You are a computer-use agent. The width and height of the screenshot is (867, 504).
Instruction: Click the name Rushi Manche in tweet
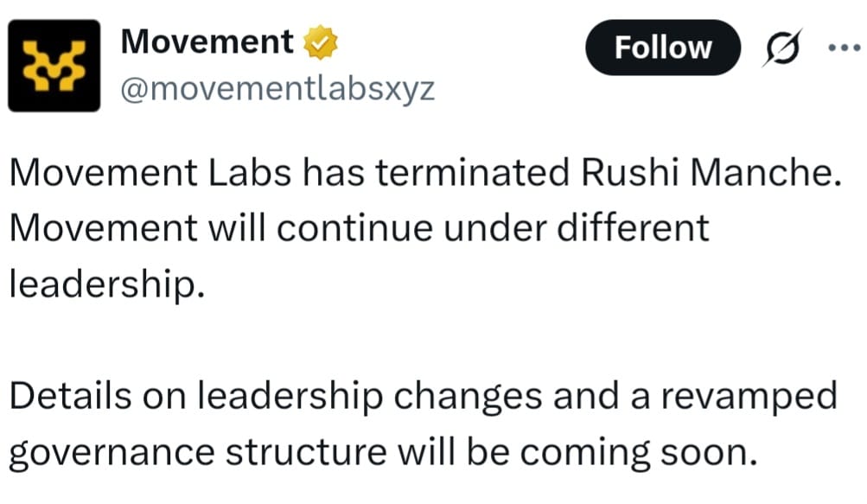click(x=711, y=172)
